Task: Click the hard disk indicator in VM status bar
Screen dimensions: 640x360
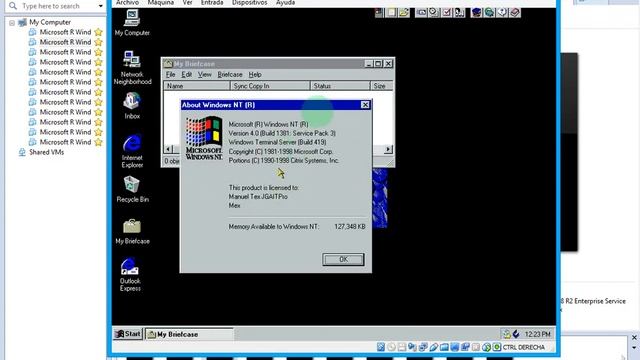Action: click(380, 347)
